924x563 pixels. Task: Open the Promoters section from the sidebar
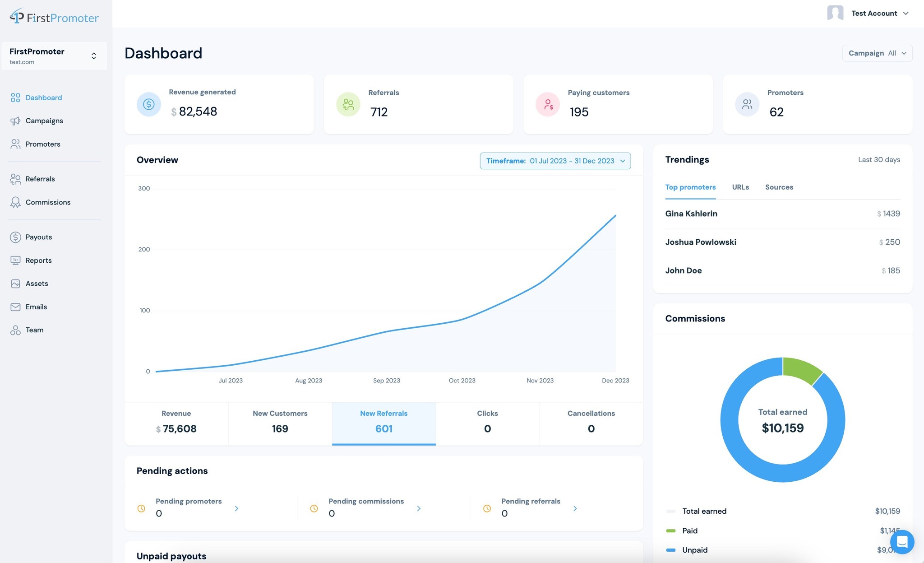[43, 144]
